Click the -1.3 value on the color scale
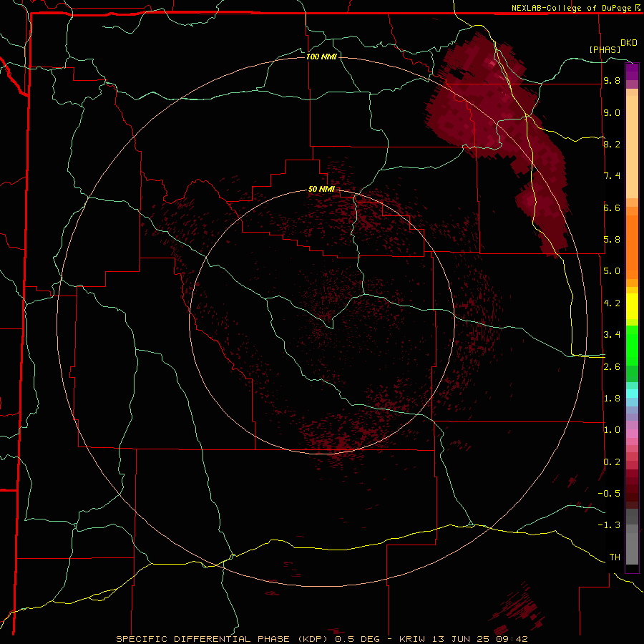This screenshot has height=644, width=644. click(609, 525)
